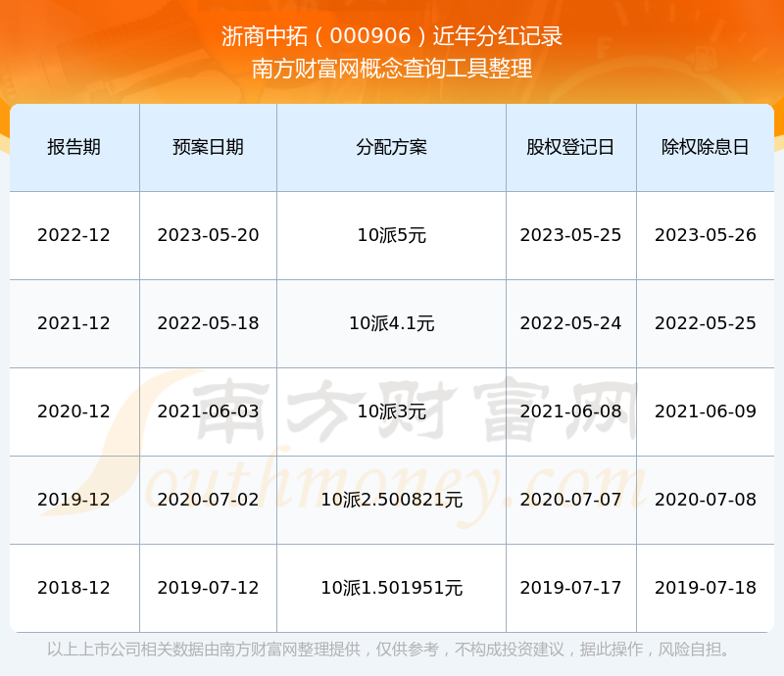Select report period cell 2019-12
Image resolution: width=784 pixels, height=676 pixels.
pos(74,499)
